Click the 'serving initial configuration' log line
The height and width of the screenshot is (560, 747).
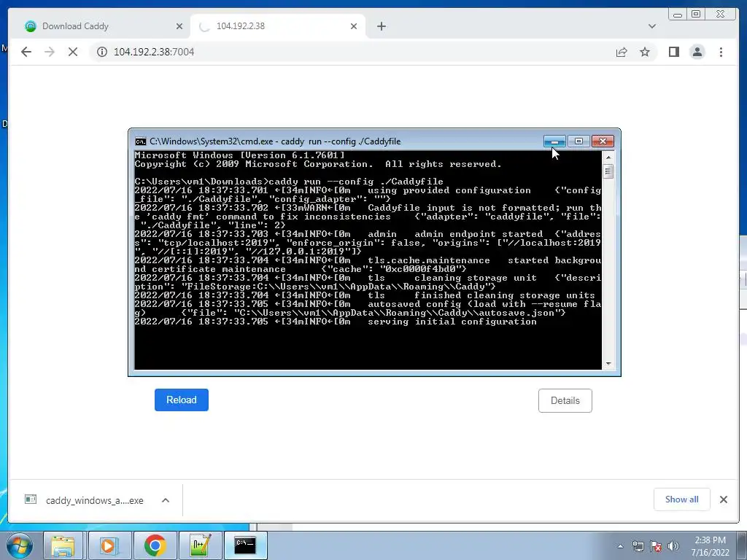pos(452,322)
